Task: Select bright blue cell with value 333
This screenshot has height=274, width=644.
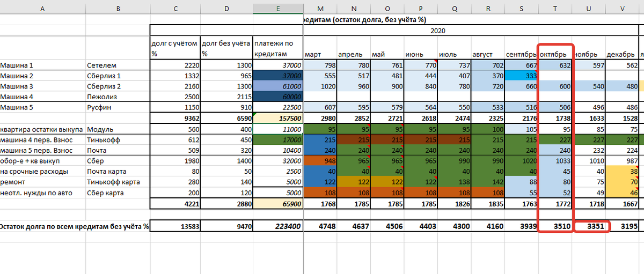Action: [x=521, y=76]
